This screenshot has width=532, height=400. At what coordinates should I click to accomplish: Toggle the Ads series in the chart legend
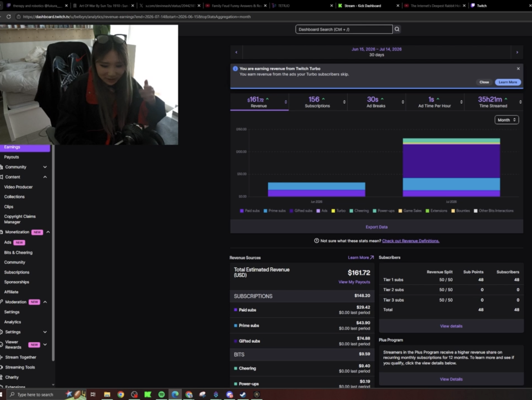click(322, 211)
